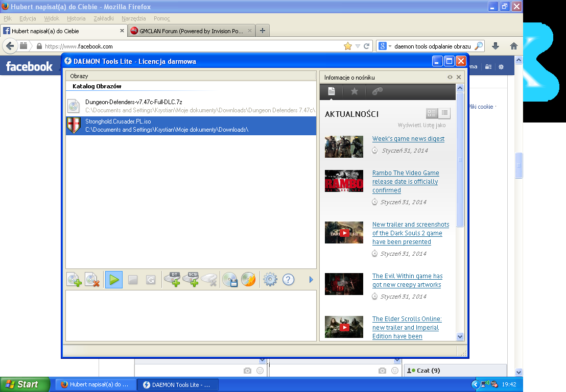Add a SCSI virtual drive
The image size is (566, 392).
click(191, 280)
